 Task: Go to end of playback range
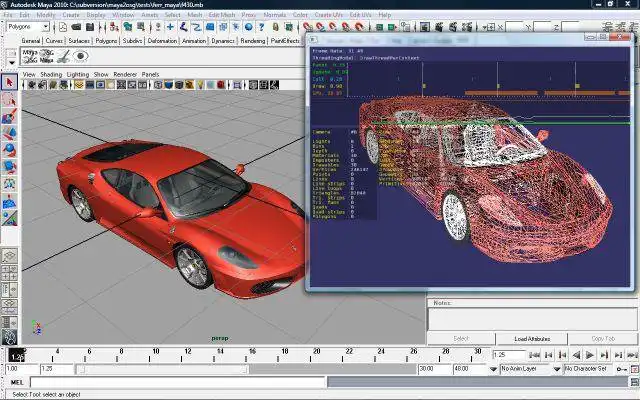(x=633, y=355)
